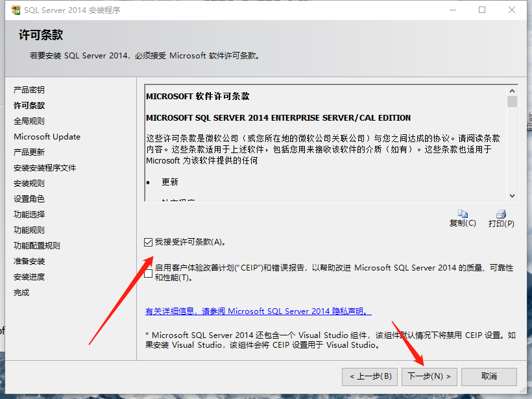The height and width of the screenshot is (399, 532).
Task: Click the license text scroll up arrow
Action: [x=512, y=91]
